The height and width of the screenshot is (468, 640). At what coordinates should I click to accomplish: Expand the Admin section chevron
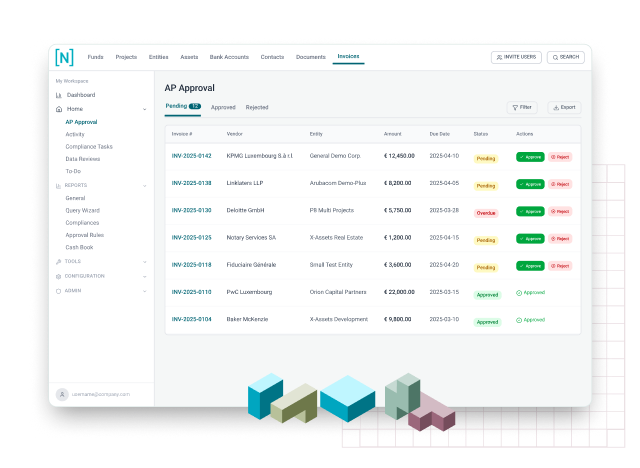click(x=144, y=291)
